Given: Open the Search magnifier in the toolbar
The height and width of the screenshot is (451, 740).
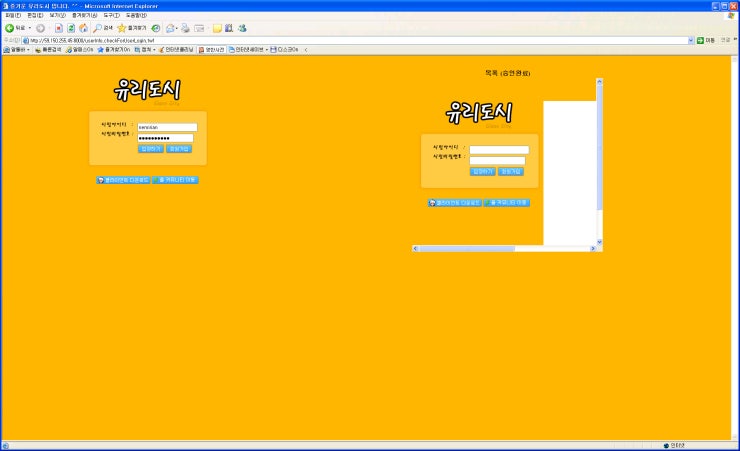Looking at the screenshot, I should (98, 28).
